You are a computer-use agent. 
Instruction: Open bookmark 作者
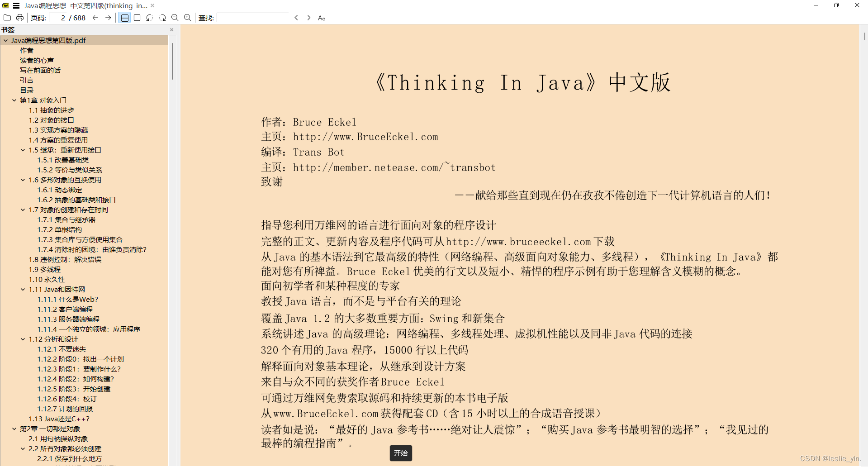[27, 50]
